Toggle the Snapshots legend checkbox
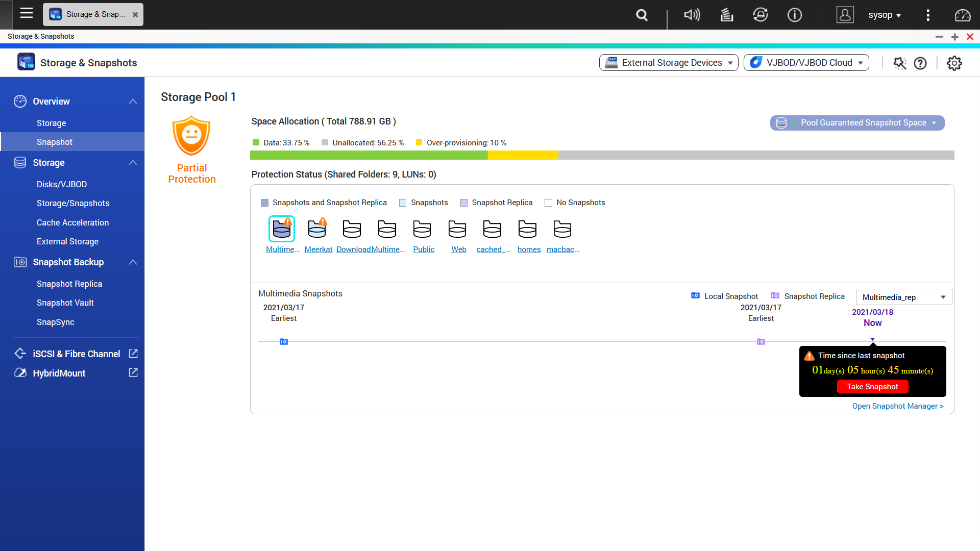The height and width of the screenshot is (551, 980). (x=403, y=203)
